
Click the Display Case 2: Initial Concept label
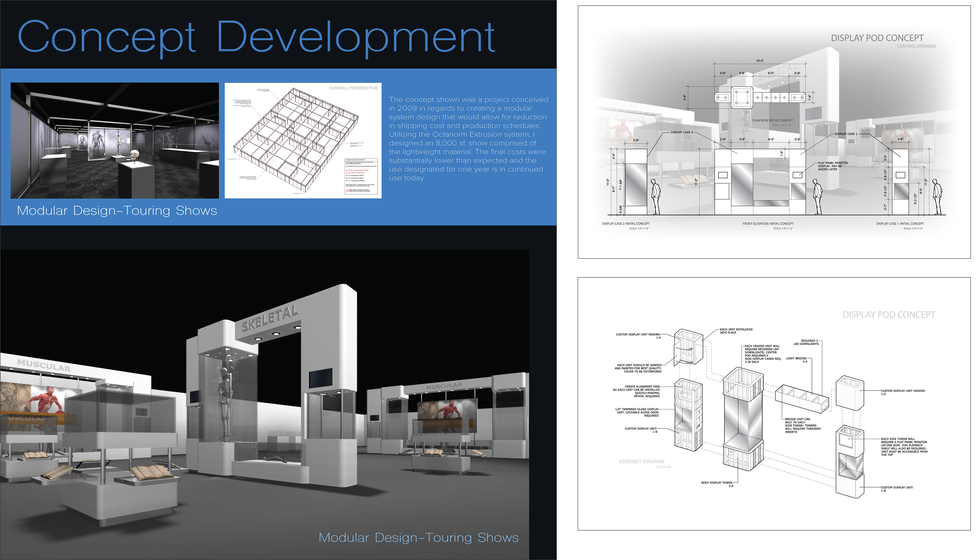tap(626, 223)
